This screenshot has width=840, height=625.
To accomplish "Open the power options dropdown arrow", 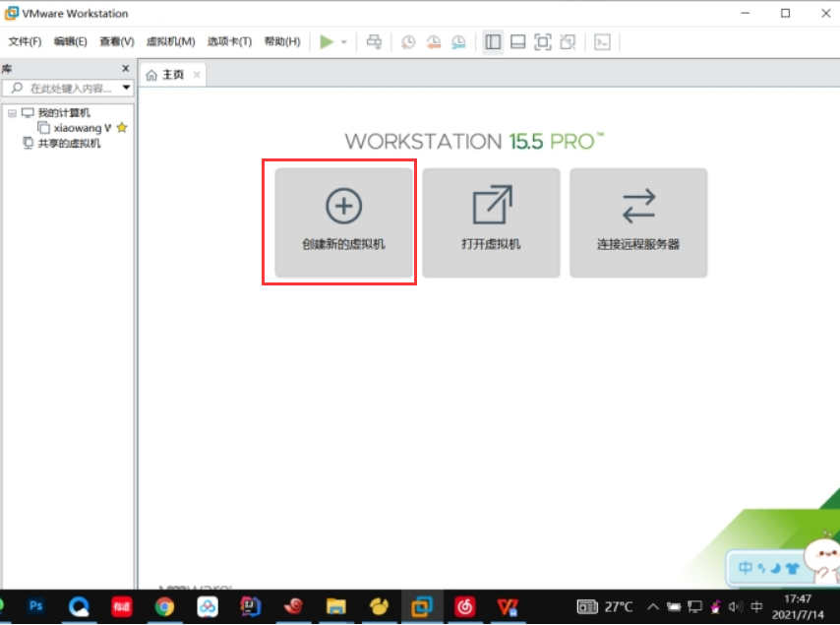I will pos(344,41).
